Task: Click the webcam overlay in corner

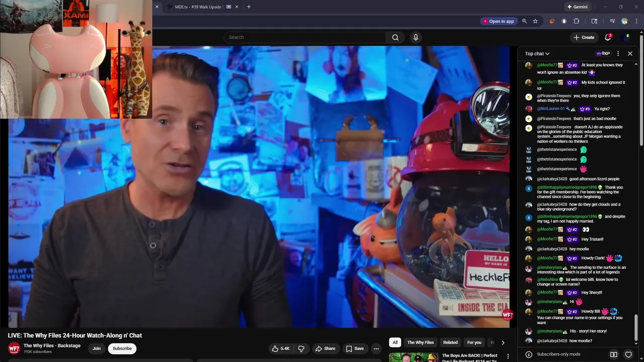Action: point(76,59)
